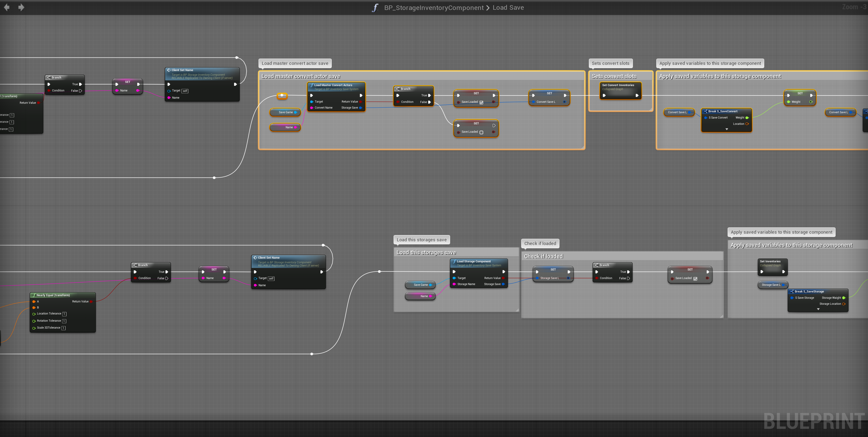The height and width of the screenshot is (437, 868).
Task: Click the Load Master Convert Actors function icon
Action: 312,85
